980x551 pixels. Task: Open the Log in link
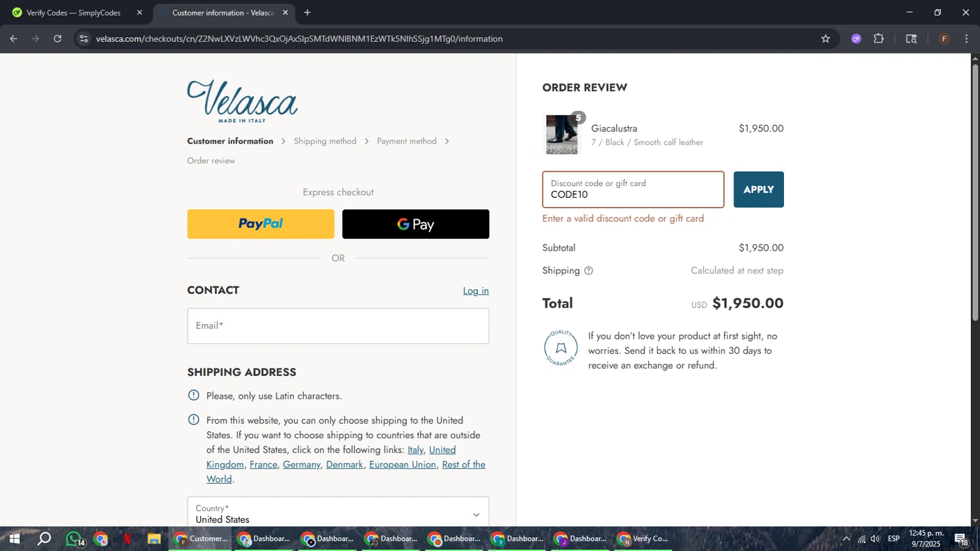click(x=476, y=291)
